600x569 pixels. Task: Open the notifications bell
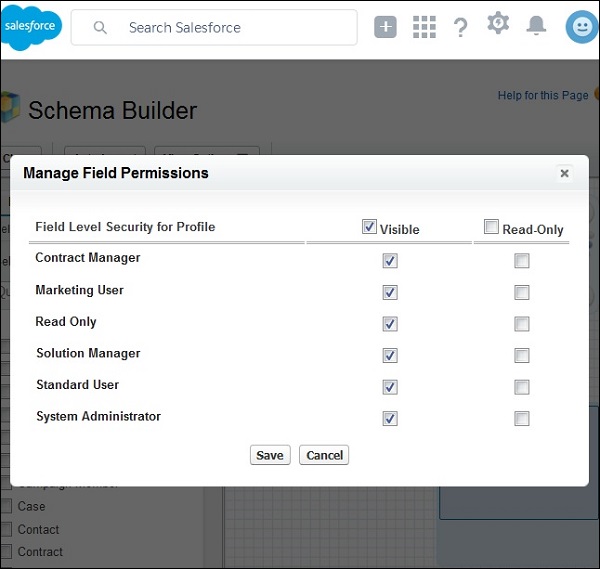tap(537, 26)
